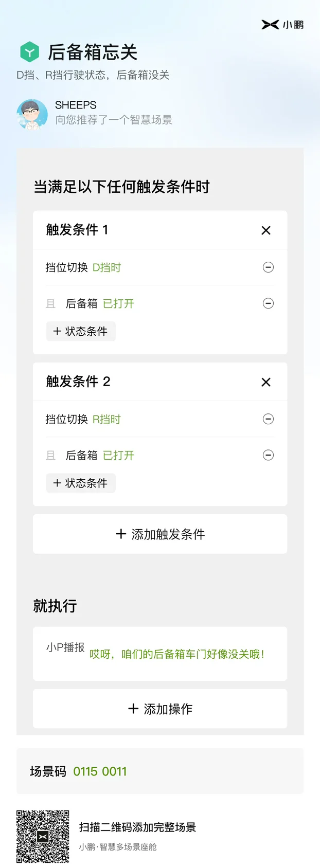The image size is (320, 868).
Task: Click 添加操作 button
Action: 160,709
